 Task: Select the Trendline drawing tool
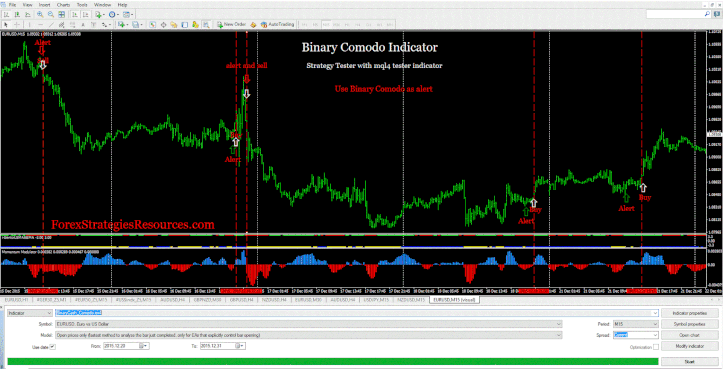(51, 24)
